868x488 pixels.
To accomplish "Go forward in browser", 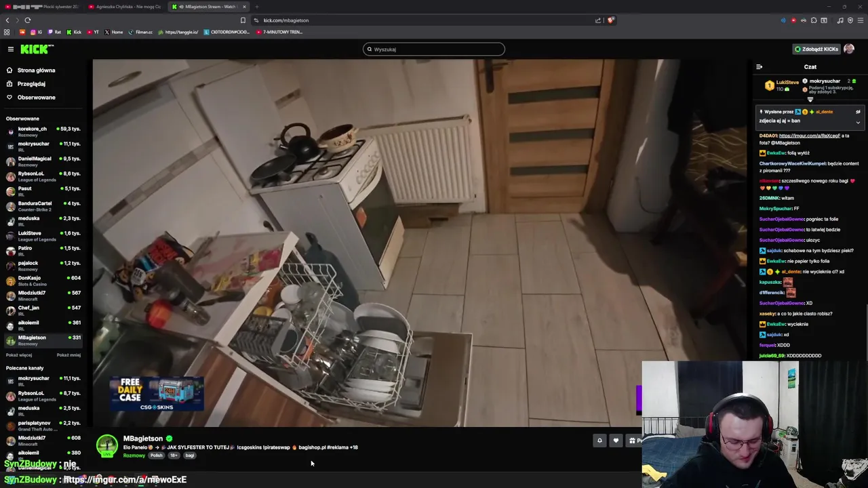I will (18, 20).
